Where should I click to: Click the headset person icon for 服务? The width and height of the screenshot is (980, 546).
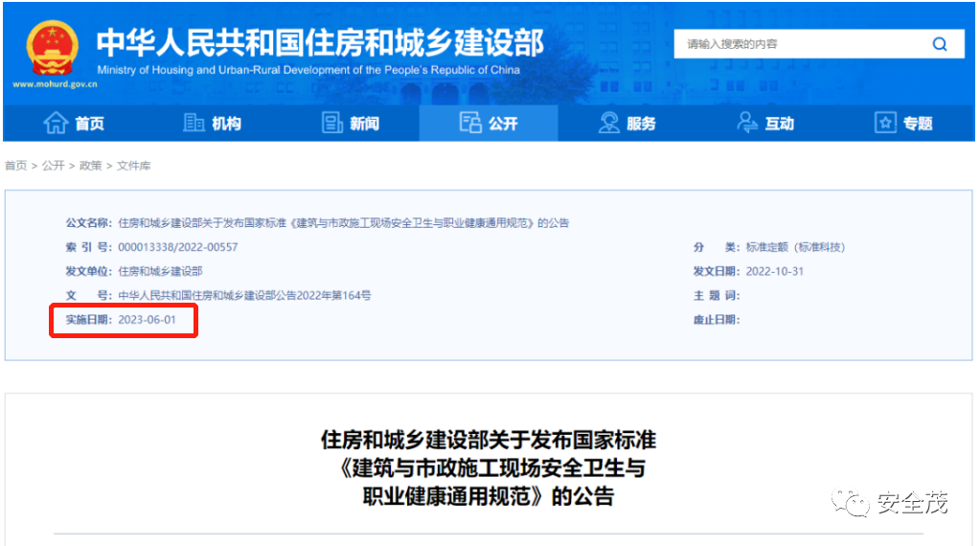point(609,123)
